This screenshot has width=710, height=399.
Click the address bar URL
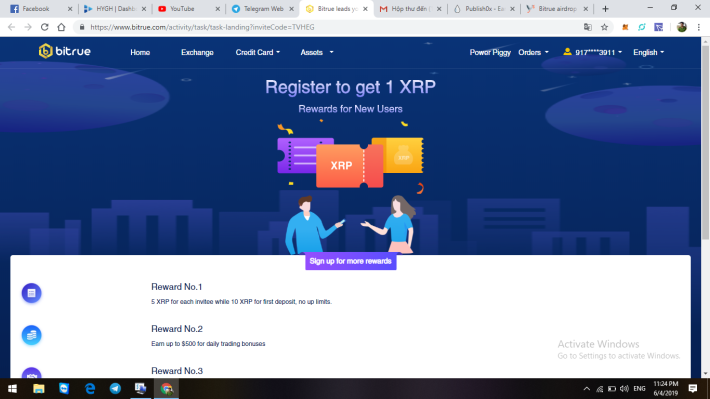coord(202,27)
